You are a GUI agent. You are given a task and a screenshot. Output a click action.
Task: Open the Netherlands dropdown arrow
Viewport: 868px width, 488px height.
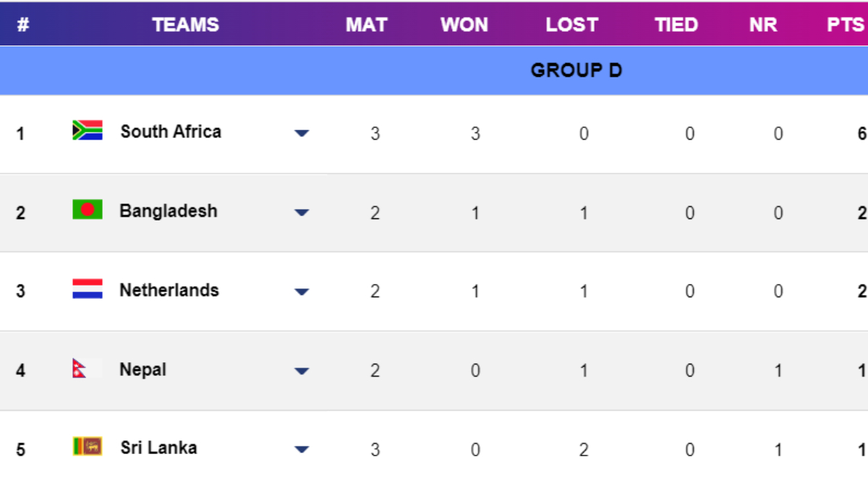(x=302, y=292)
